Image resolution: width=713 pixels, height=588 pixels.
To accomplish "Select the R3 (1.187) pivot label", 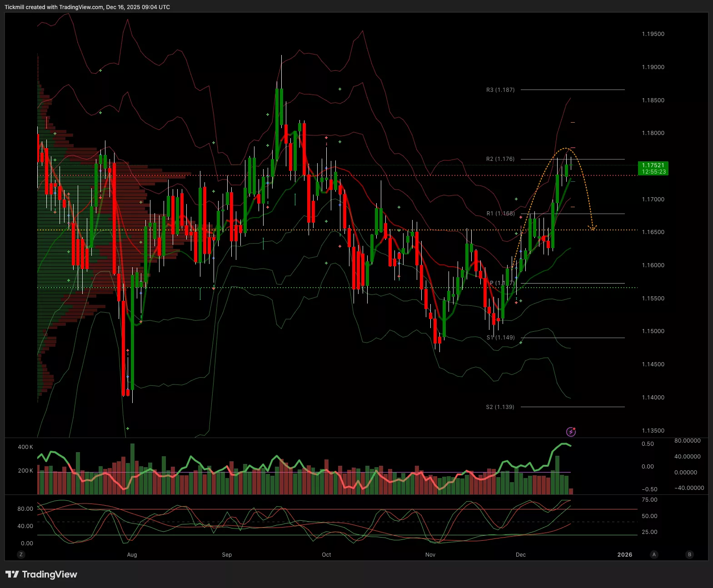I will click(500, 90).
